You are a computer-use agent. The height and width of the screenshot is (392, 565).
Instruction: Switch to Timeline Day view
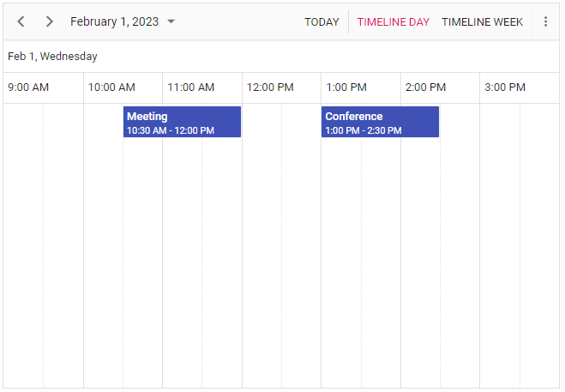click(x=393, y=22)
